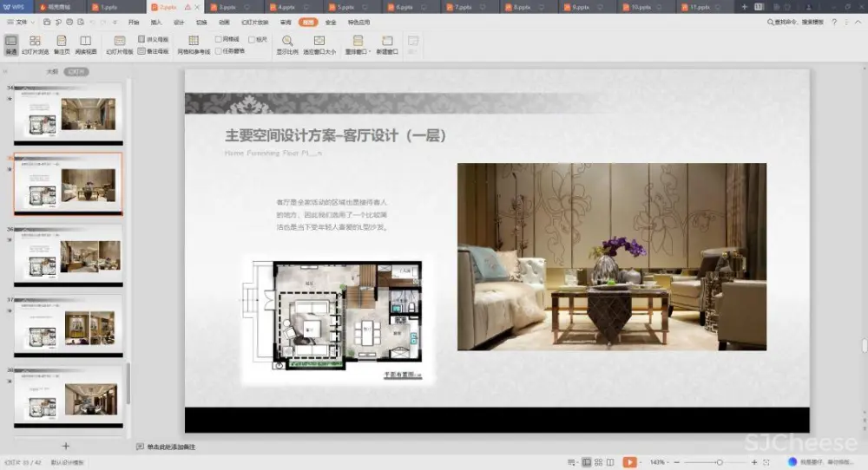Click the zoom slider in status bar
The height and width of the screenshot is (470, 868).
tap(718, 462)
